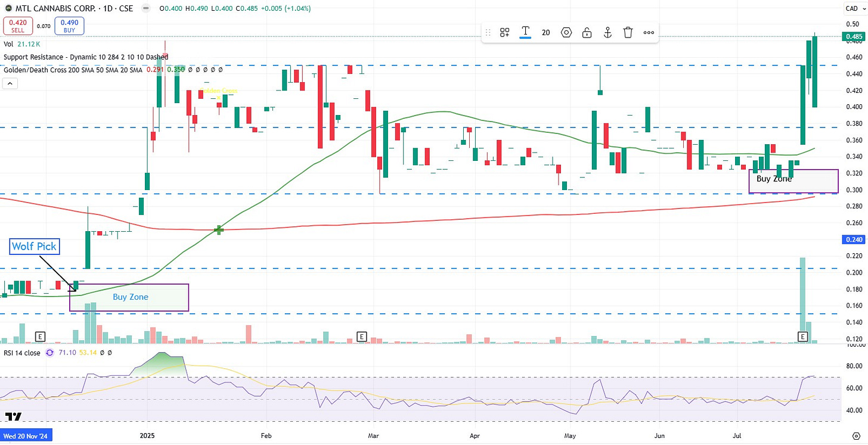Click the anchor icon in floating toolbar
Image resolution: width=868 pixels, height=445 pixels.
point(607,33)
